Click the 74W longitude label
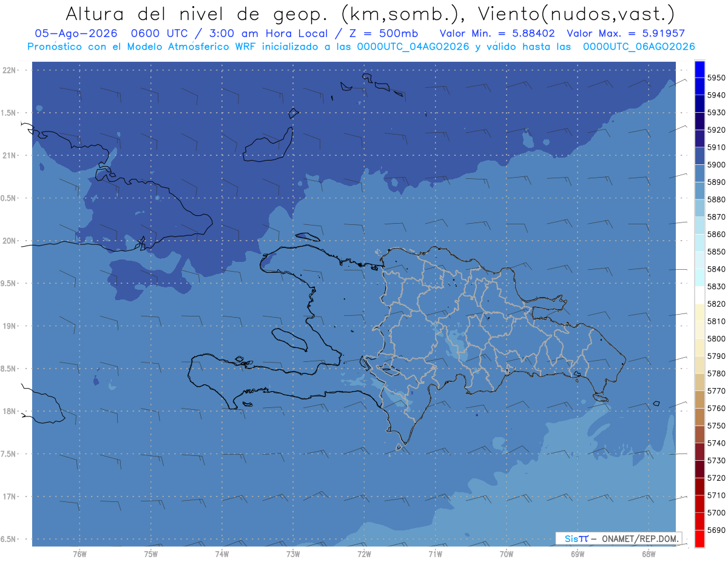This screenshot has width=728, height=562. (x=222, y=554)
